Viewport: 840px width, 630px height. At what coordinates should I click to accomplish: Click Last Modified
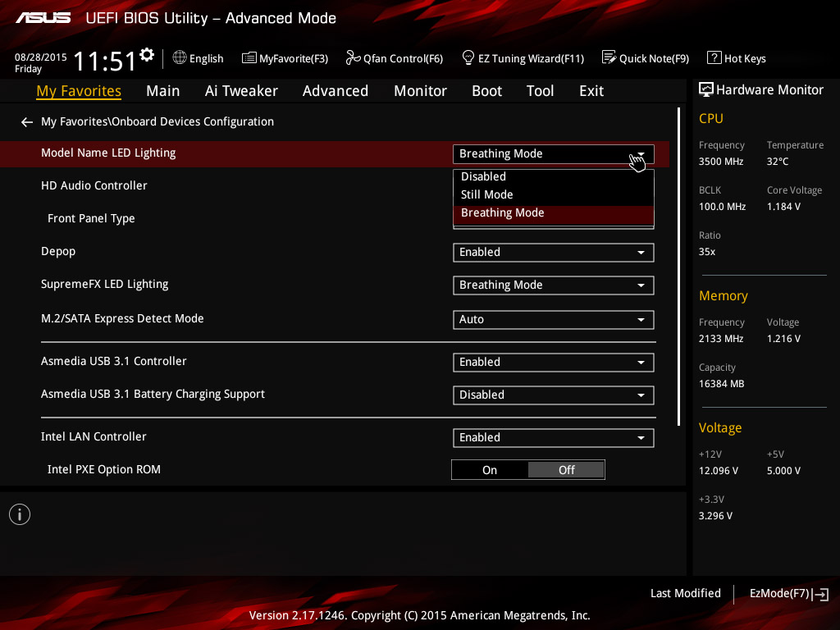[x=686, y=594]
